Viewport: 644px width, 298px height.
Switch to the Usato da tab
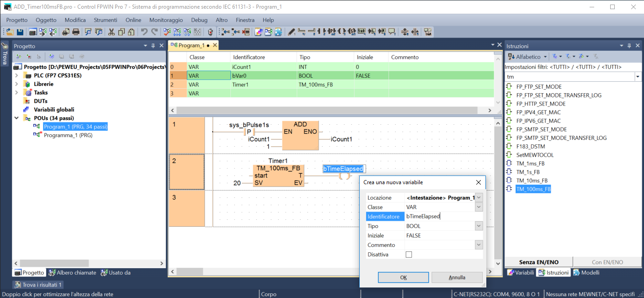[115, 272]
